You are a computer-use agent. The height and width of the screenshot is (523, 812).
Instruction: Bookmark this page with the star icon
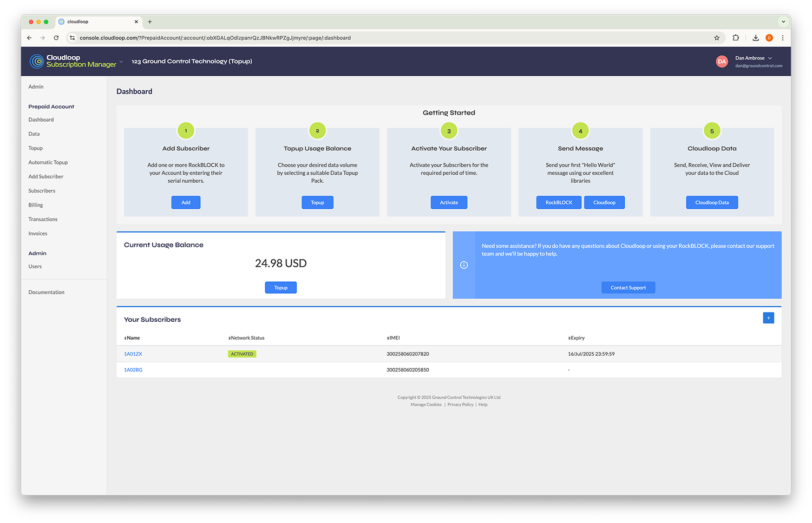(x=717, y=38)
